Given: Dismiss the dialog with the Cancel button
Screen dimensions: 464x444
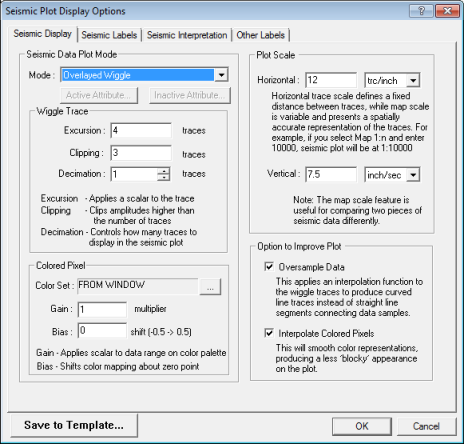Looking at the screenshot, I should (426, 426).
